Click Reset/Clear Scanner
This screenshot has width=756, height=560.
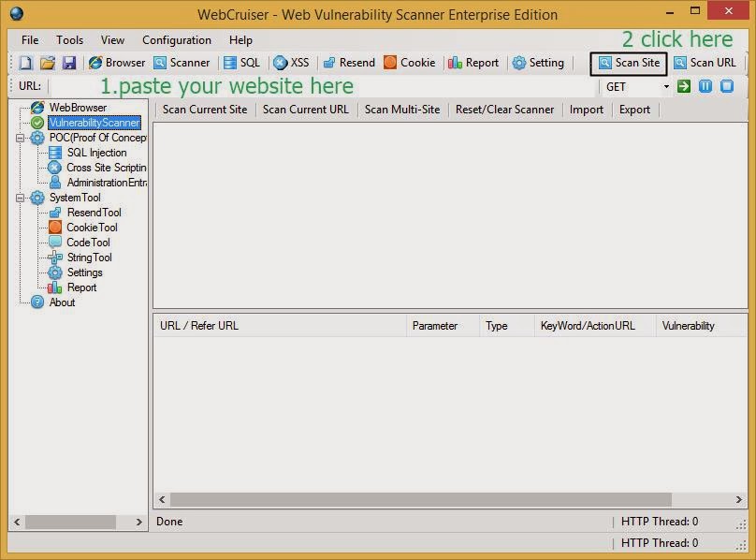(x=505, y=110)
